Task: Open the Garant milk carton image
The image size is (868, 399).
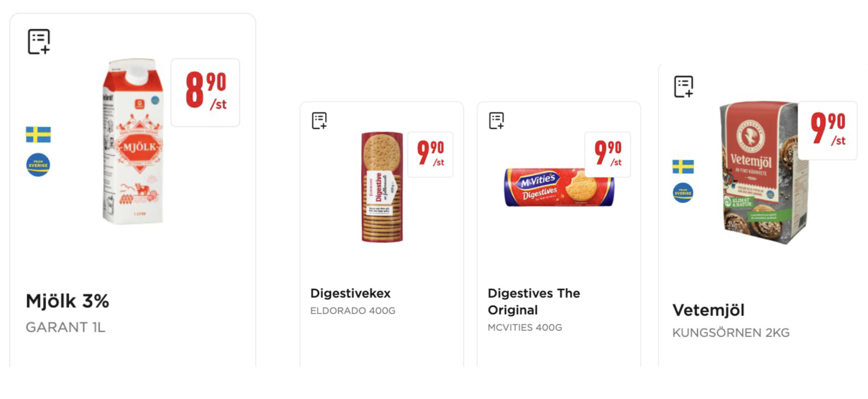Action: click(133, 142)
